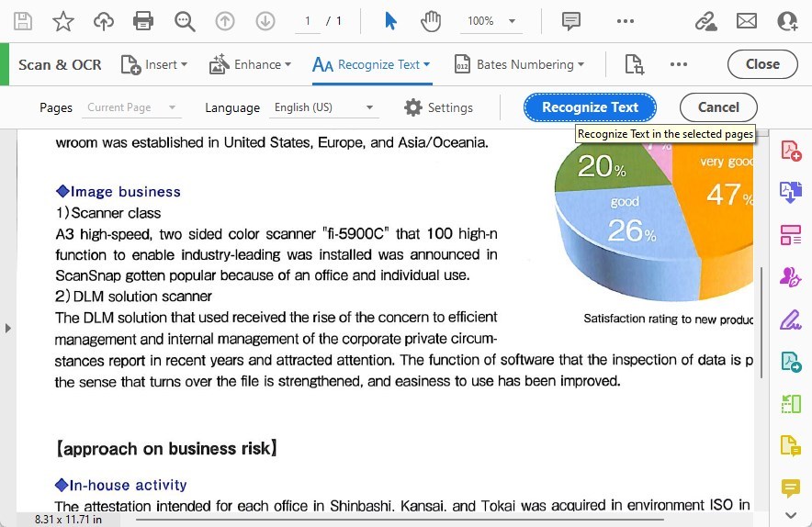This screenshot has width=812, height=527.
Task: Click the 8.31 x 11.71 in page size label
Action: (x=68, y=520)
